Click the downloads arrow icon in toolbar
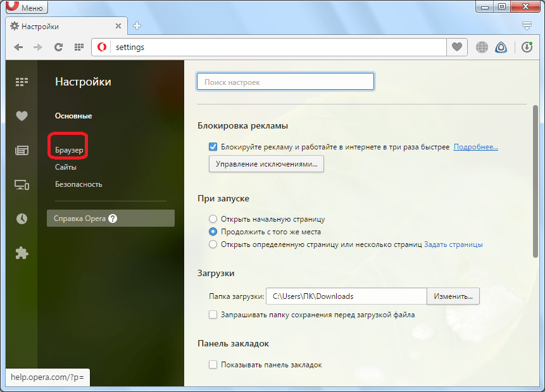Image resolution: width=545 pixels, height=392 pixels. tap(527, 47)
